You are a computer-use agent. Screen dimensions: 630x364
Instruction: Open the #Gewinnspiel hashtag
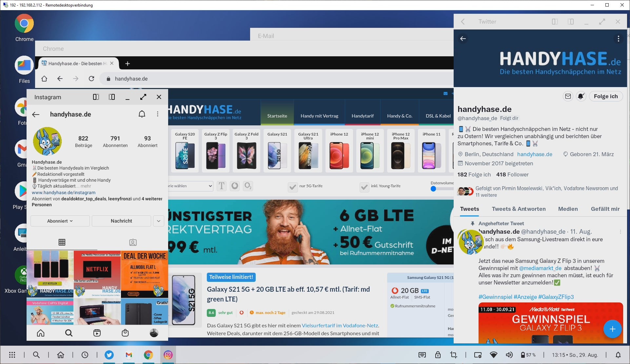(495, 297)
